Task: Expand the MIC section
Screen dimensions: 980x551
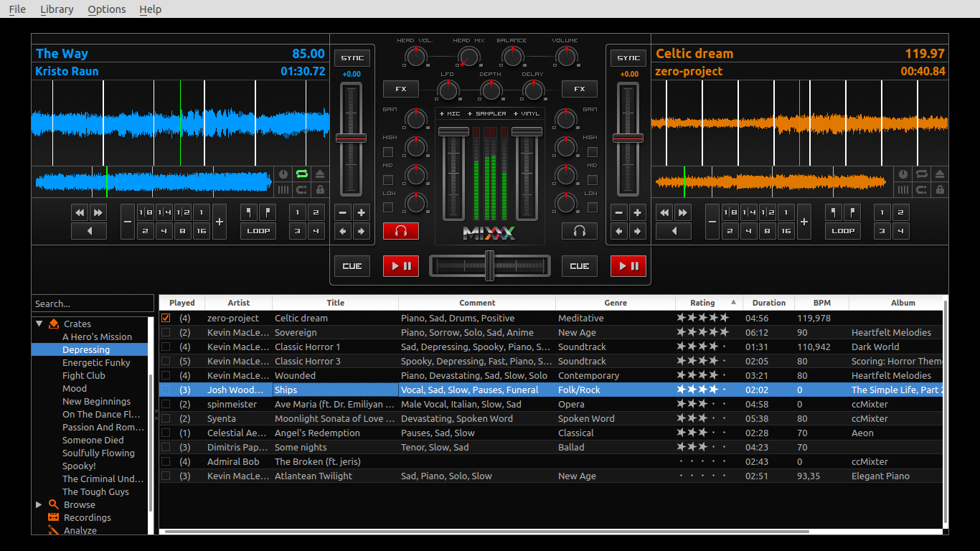Action: 450,114
